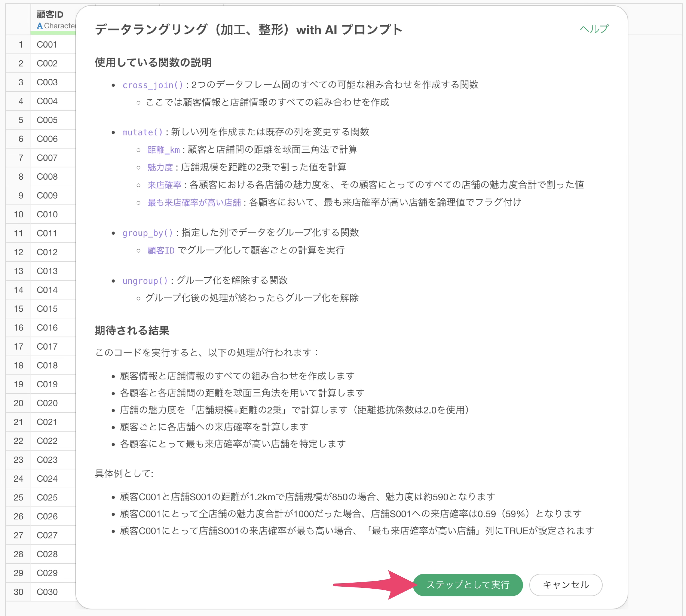This screenshot has width=686, height=616.
Task: Click the ungroup() code text
Action: coord(145,281)
